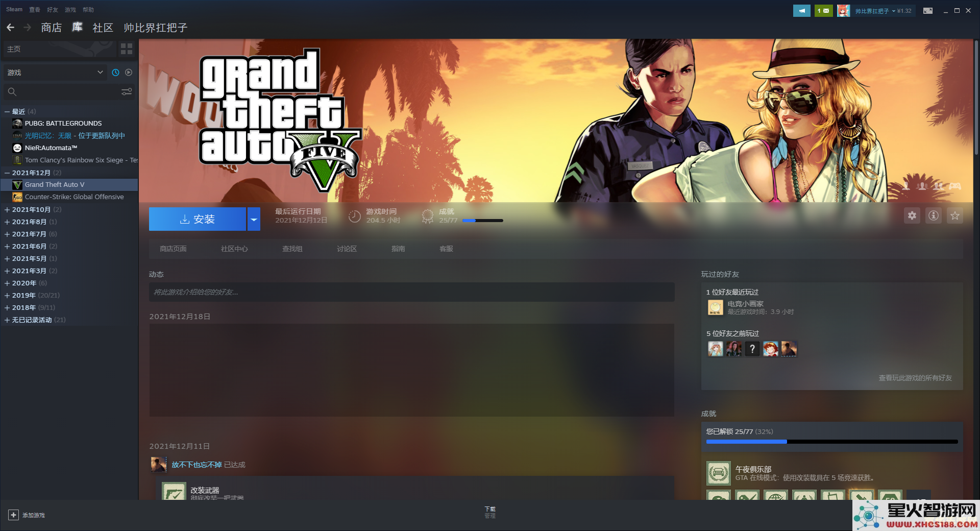980x531 pixels.
Task: Open the game settings gear icon
Action: coord(912,215)
